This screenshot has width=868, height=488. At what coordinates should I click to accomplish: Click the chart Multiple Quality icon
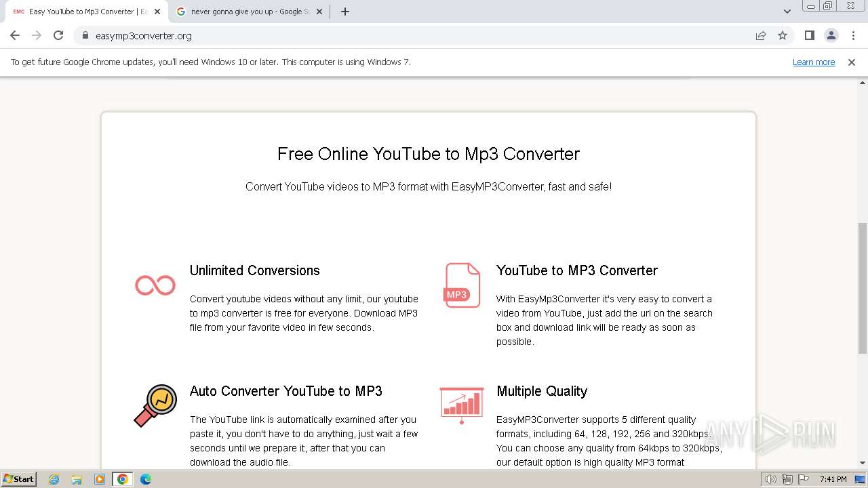coord(462,405)
